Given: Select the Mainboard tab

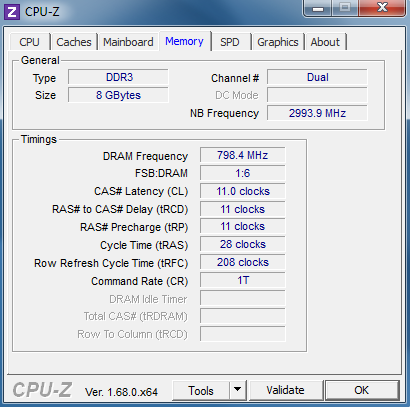Looking at the screenshot, I should pos(128,42).
